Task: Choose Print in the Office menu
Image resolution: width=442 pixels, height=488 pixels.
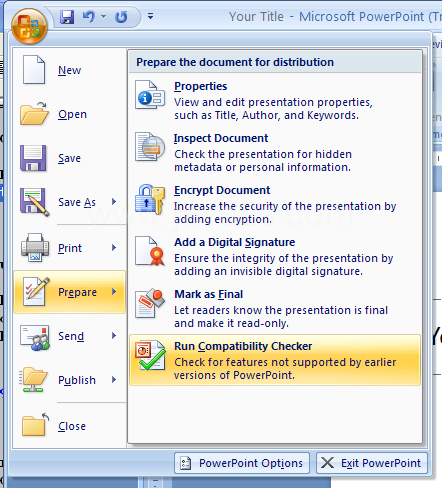Action: [x=70, y=248]
